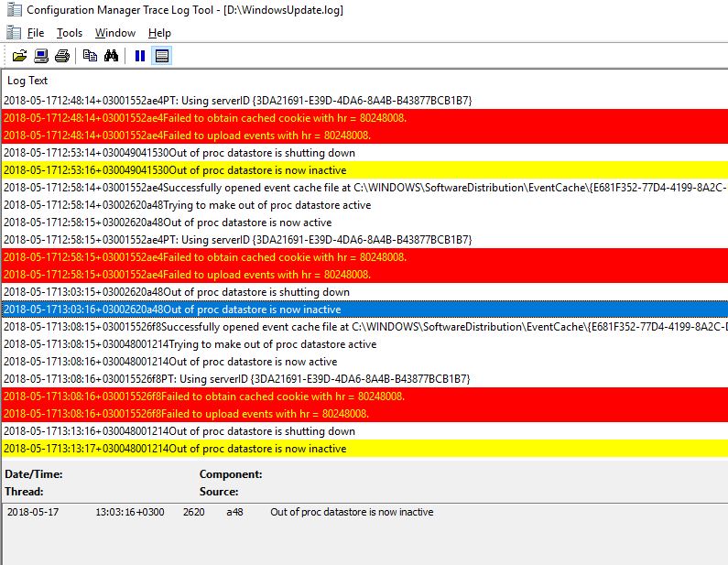Click the value 2620 in the detail box

tap(193, 512)
